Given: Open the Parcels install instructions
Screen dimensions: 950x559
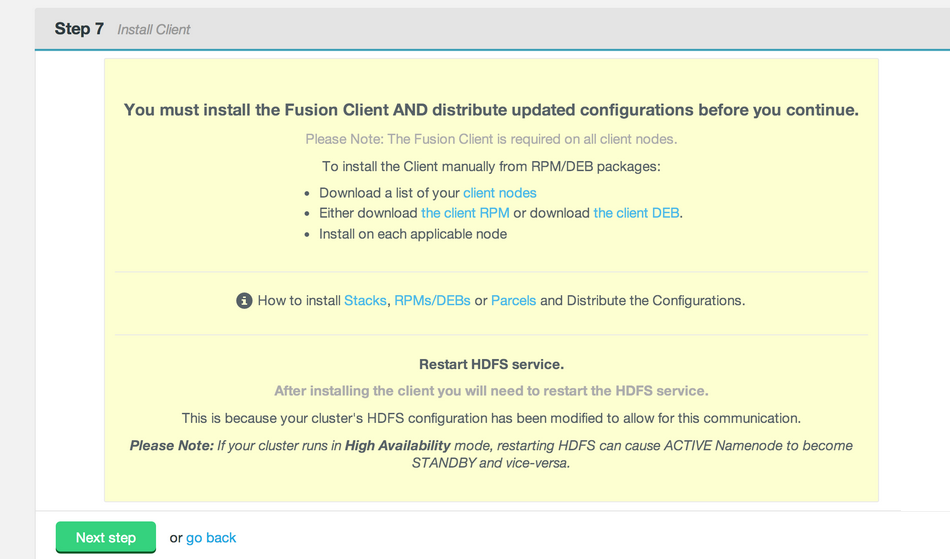Looking at the screenshot, I should [x=513, y=300].
